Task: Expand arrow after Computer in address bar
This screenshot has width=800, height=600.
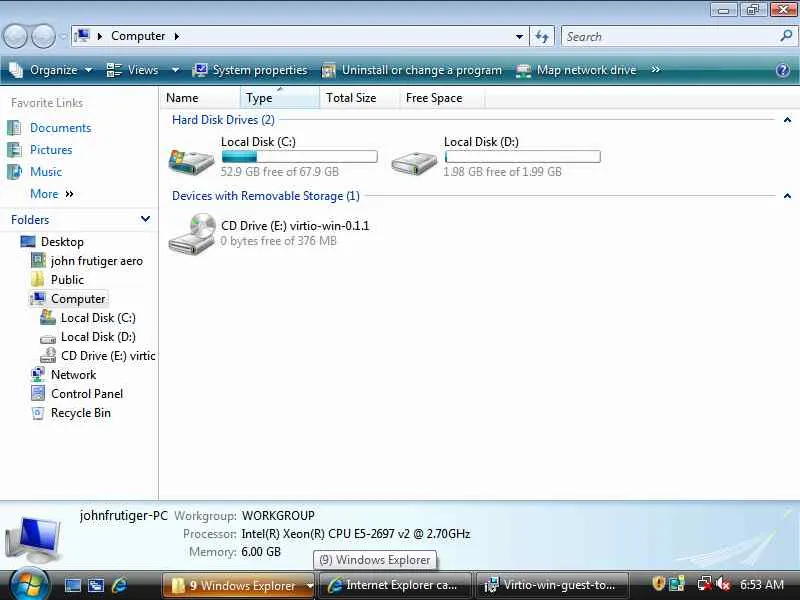Action: click(177, 36)
